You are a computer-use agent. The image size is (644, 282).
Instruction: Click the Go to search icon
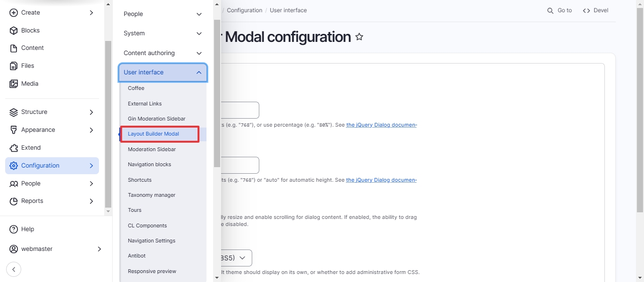(x=550, y=10)
